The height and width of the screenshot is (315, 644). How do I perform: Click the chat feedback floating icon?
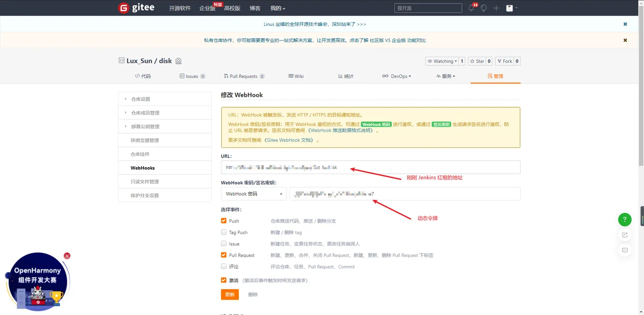625,250
